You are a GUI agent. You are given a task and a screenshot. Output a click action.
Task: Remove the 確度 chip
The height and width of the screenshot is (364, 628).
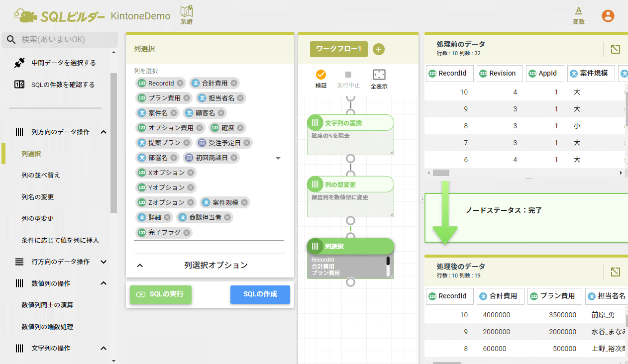pyautogui.click(x=240, y=128)
